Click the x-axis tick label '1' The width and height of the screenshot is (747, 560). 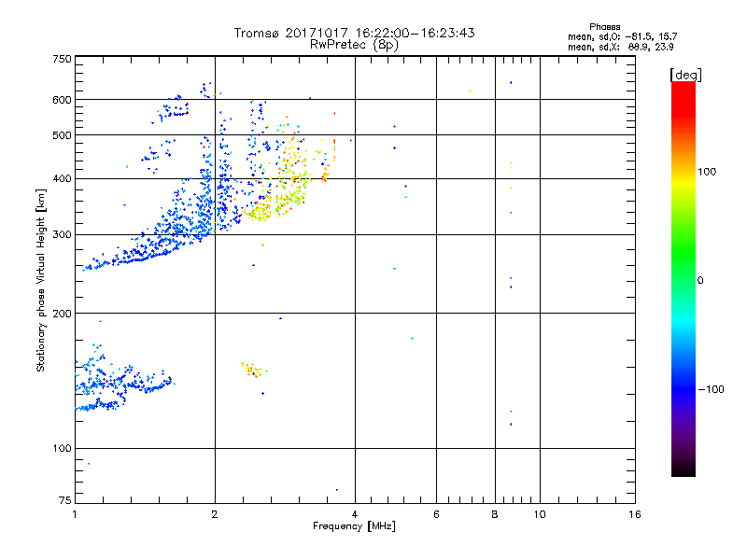(75, 514)
